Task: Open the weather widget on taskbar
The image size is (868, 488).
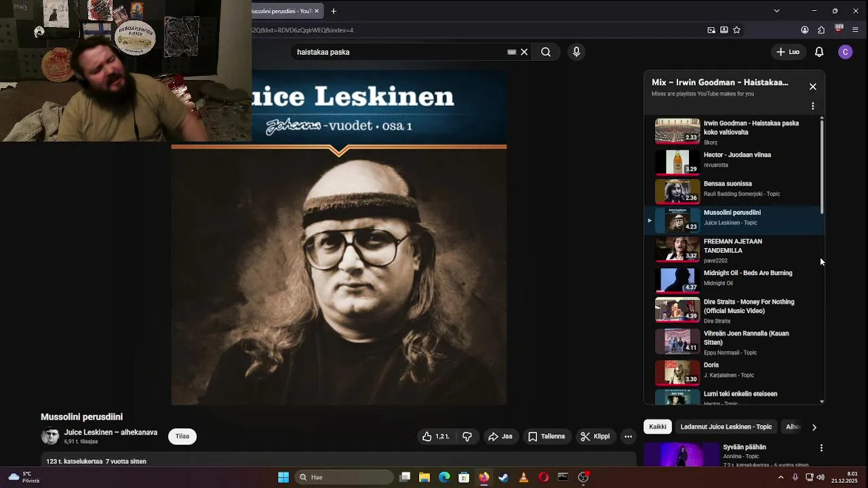Action: click(x=24, y=477)
